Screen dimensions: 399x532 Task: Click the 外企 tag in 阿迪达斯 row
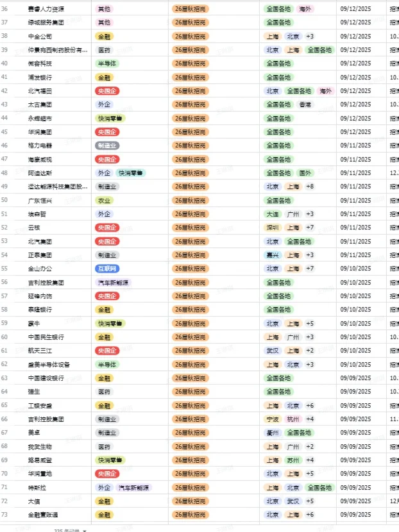point(104,173)
